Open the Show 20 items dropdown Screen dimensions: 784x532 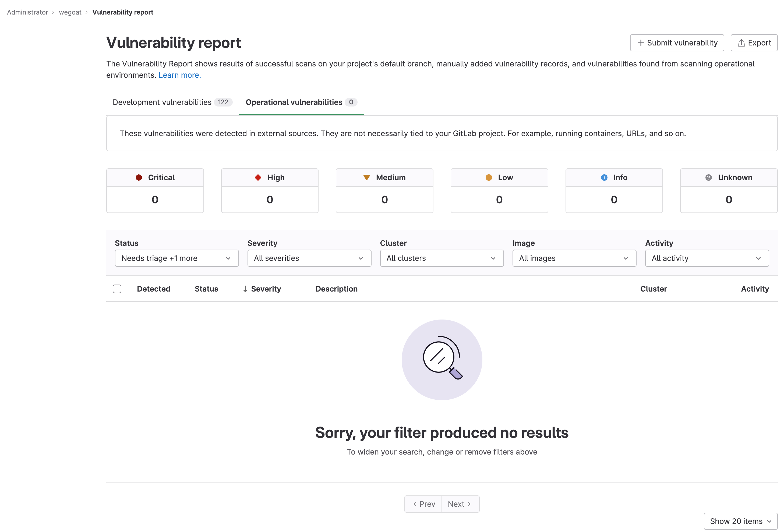tap(740, 521)
